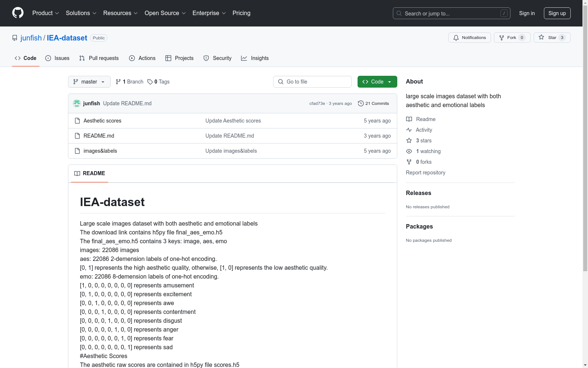This screenshot has height=368, width=588.
Task: Click the star icon beside 3 stars
Action: point(409,141)
